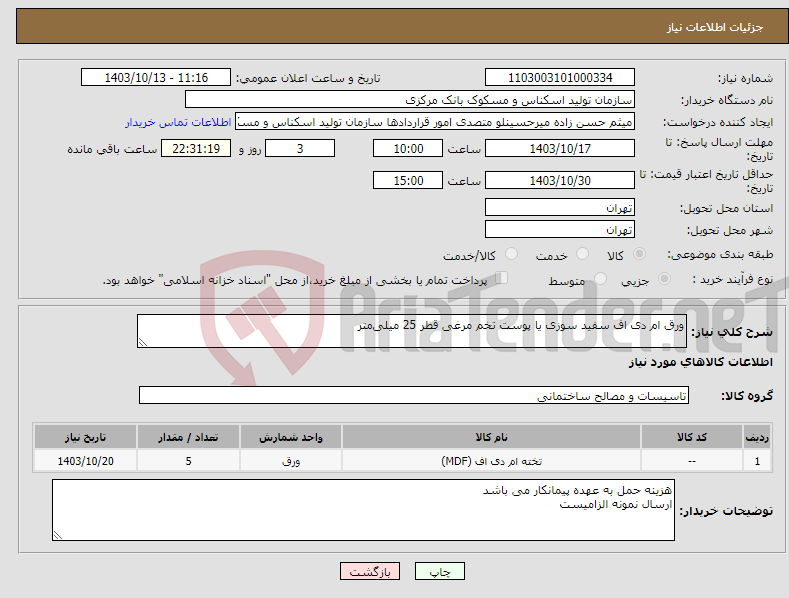Click the تخته ام دی اف (MDF) cell
This screenshot has height=598, width=789.
491,461
